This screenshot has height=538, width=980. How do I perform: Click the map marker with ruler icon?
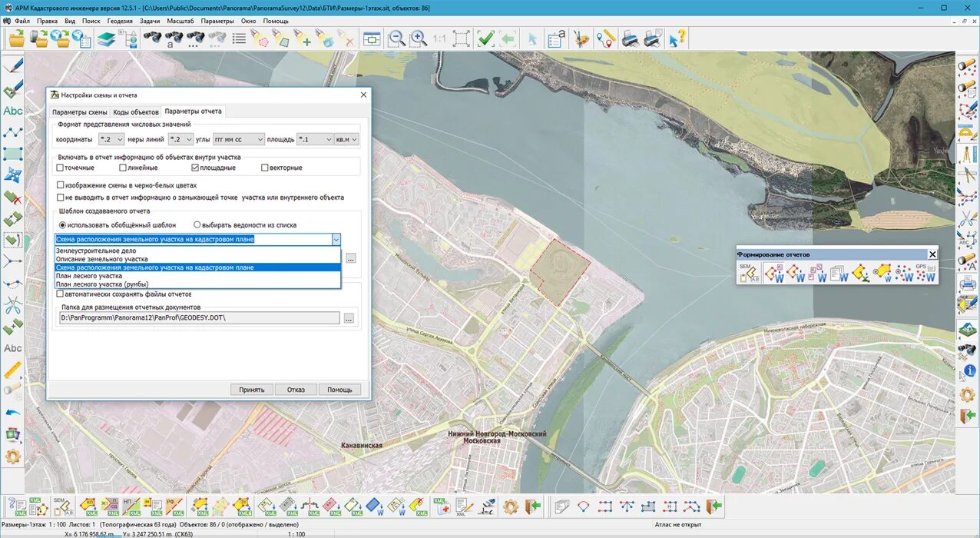(605, 38)
